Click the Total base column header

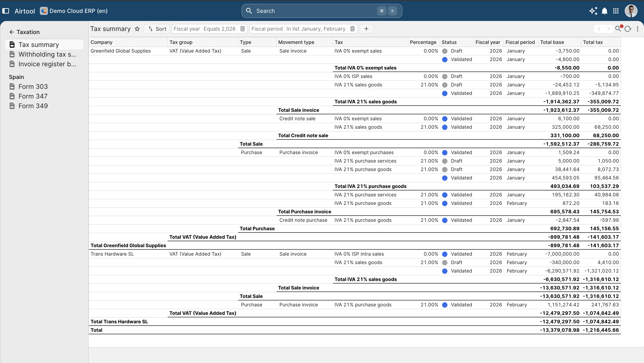coord(559,42)
